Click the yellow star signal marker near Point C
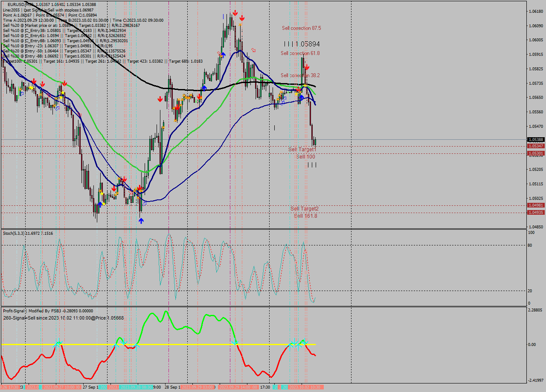 pyautogui.click(x=305, y=85)
